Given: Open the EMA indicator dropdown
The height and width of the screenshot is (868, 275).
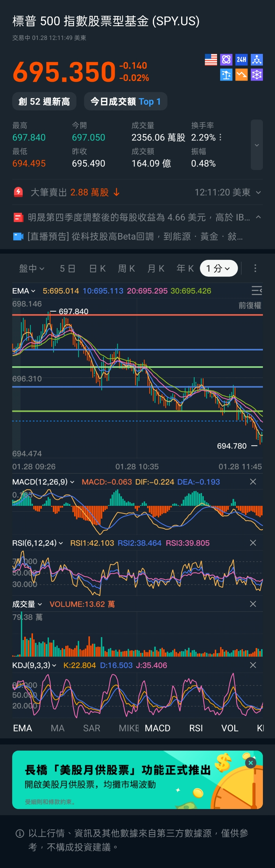Looking at the screenshot, I should (x=24, y=291).
